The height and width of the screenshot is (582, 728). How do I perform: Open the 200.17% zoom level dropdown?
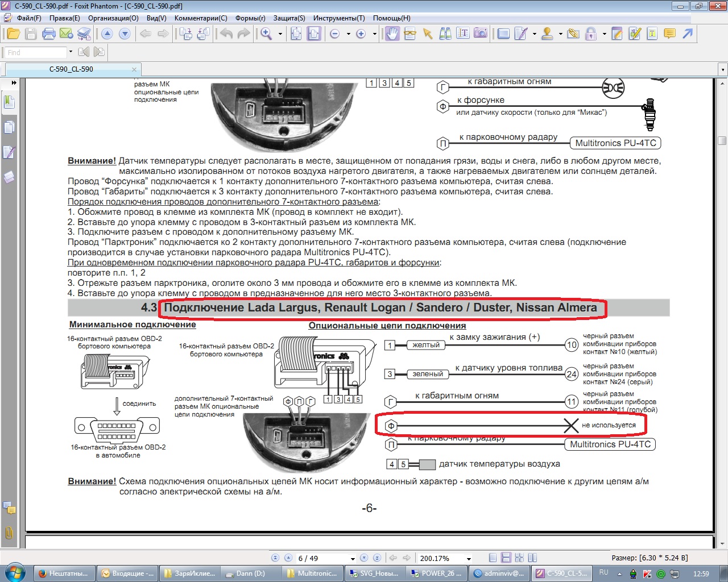[x=469, y=559]
